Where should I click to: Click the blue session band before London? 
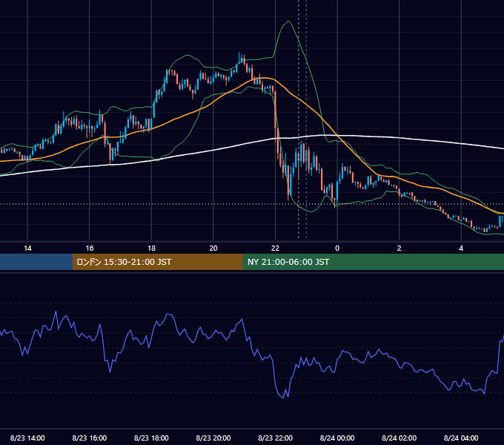[36, 262]
